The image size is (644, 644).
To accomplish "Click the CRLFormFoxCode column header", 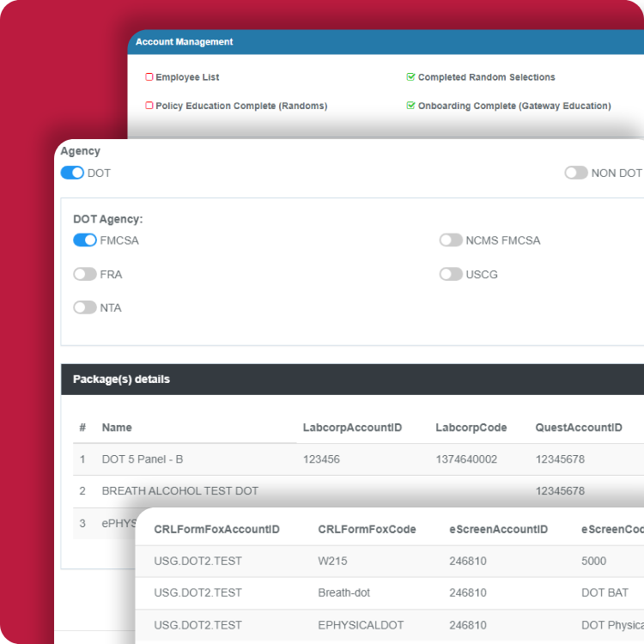I will [x=367, y=529].
